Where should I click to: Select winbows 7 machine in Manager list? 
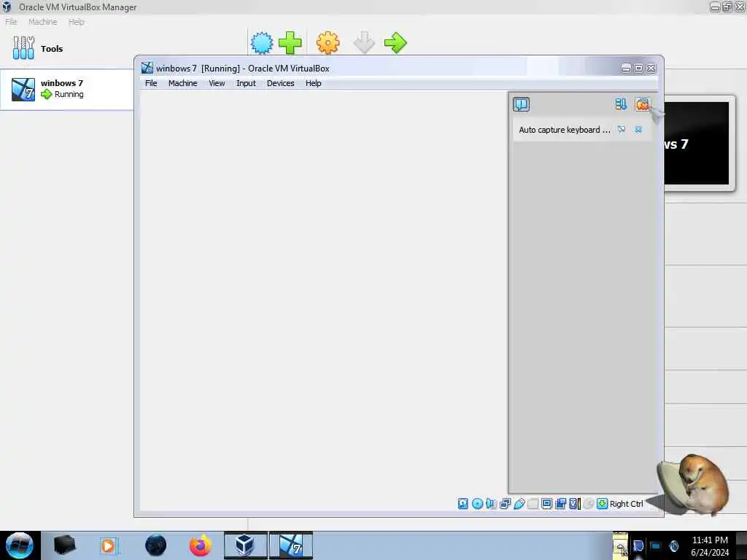[66, 90]
